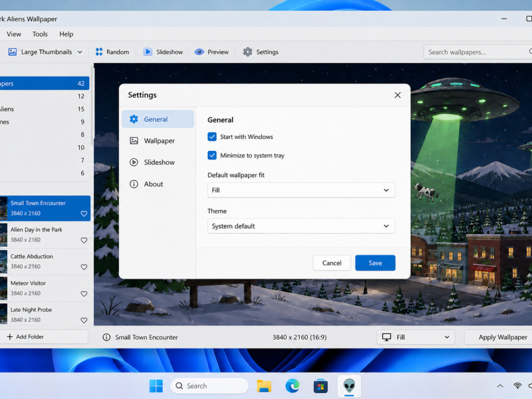This screenshot has height=399, width=532.
Task: Favorite Late Night Probe using heart icon
Action: pyautogui.click(x=84, y=321)
